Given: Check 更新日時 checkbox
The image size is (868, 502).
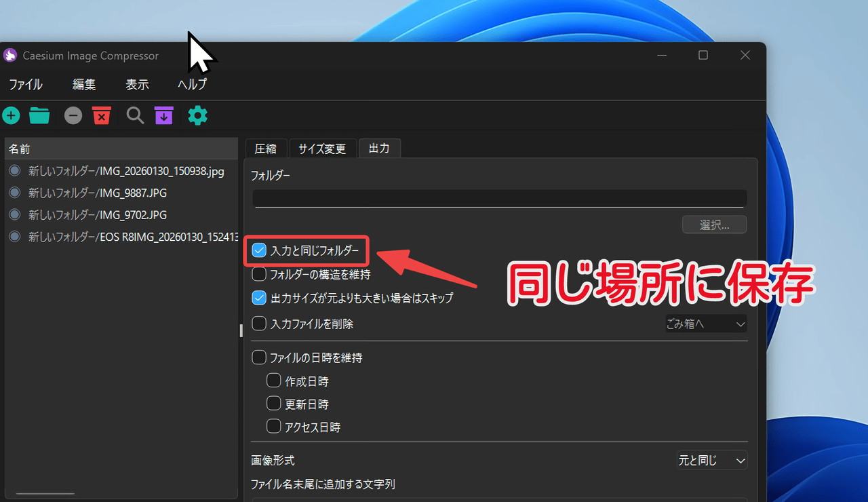Looking at the screenshot, I should (274, 404).
